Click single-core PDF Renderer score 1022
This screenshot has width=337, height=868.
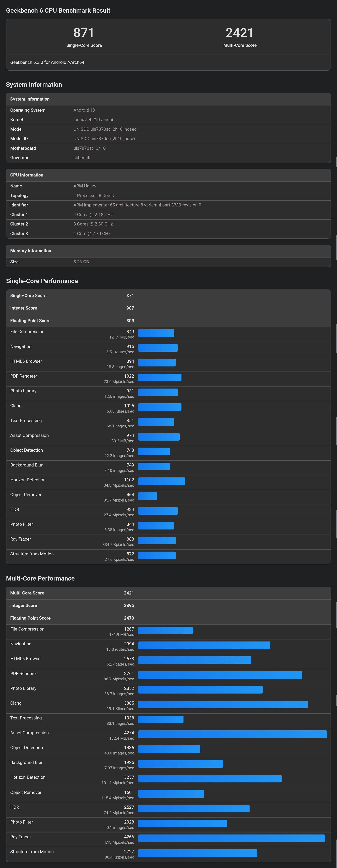coord(129,376)
